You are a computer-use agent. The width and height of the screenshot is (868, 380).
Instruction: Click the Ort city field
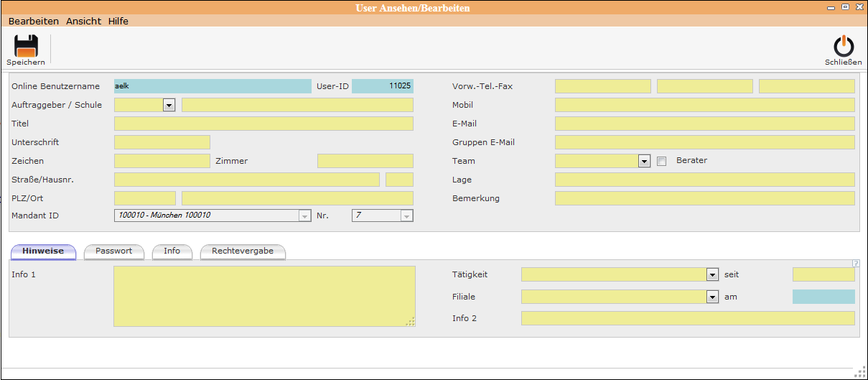click(297, 198)
